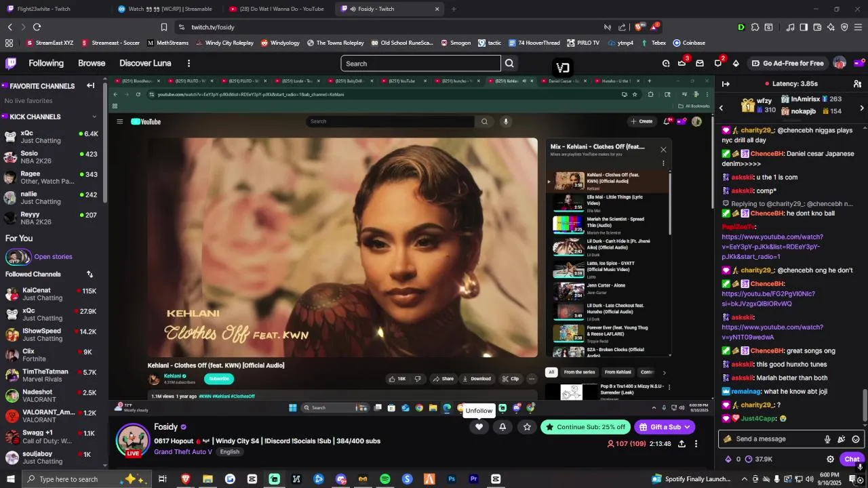Open Browse page
Screen dimensions: 868x488
click(92, 63)
